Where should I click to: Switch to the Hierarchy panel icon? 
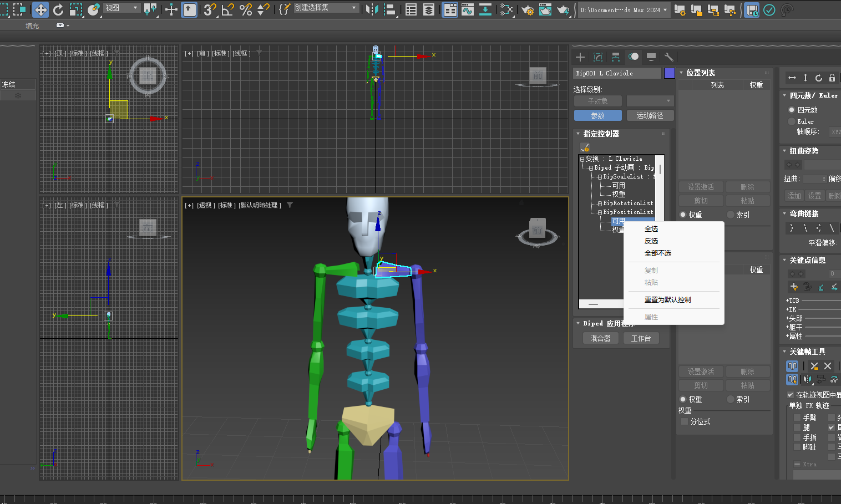[x=616, y=57]
